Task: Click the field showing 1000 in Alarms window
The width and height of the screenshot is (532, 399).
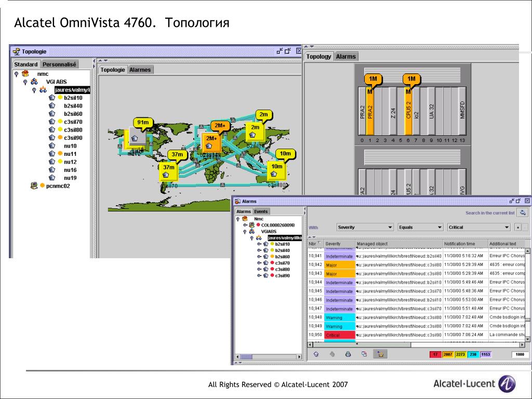Action: coord(520,354)
